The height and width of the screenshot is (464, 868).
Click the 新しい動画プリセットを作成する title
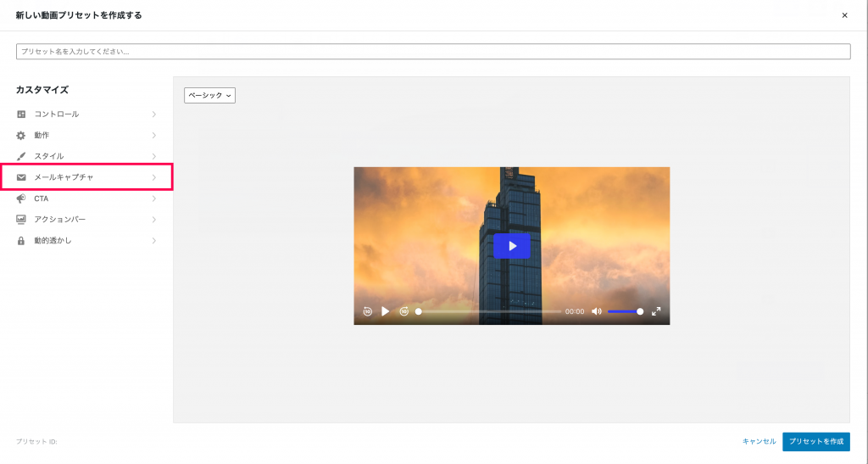pos(79,15)
